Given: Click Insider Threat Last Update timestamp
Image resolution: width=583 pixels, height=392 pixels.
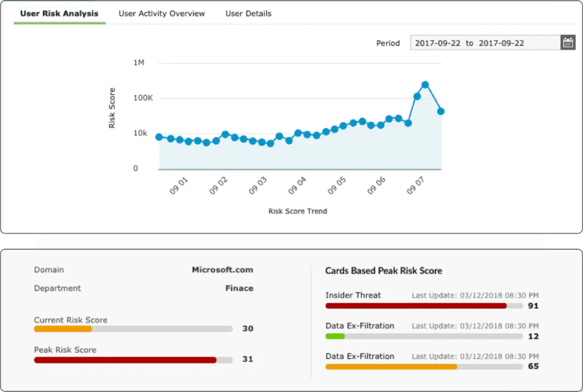Looking at the screenshot, I should (x=475, y=296).
